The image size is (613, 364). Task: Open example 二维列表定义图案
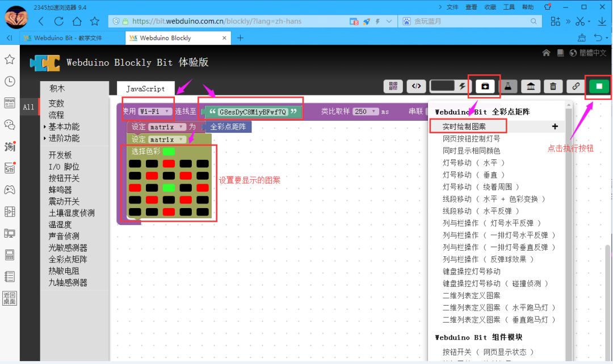(x=471, y=295)
